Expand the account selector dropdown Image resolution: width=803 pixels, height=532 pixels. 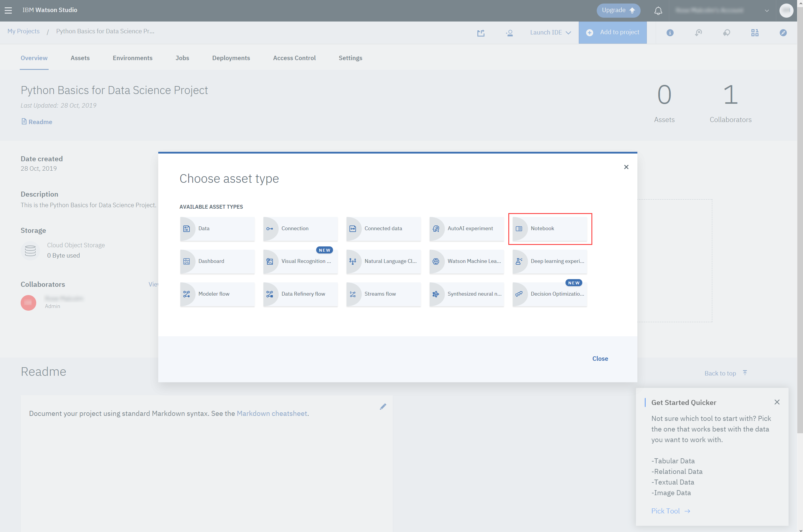pos(766,11)
